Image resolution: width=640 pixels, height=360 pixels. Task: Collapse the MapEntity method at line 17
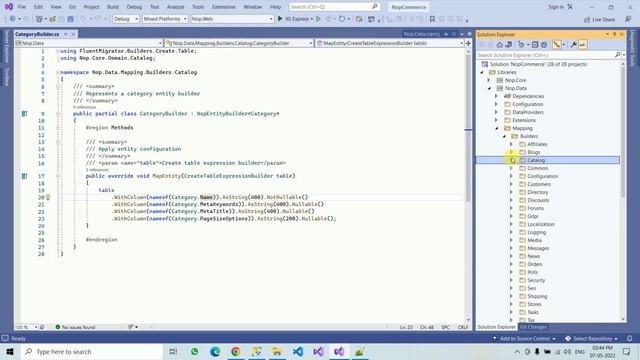click(x=58, y=176)
